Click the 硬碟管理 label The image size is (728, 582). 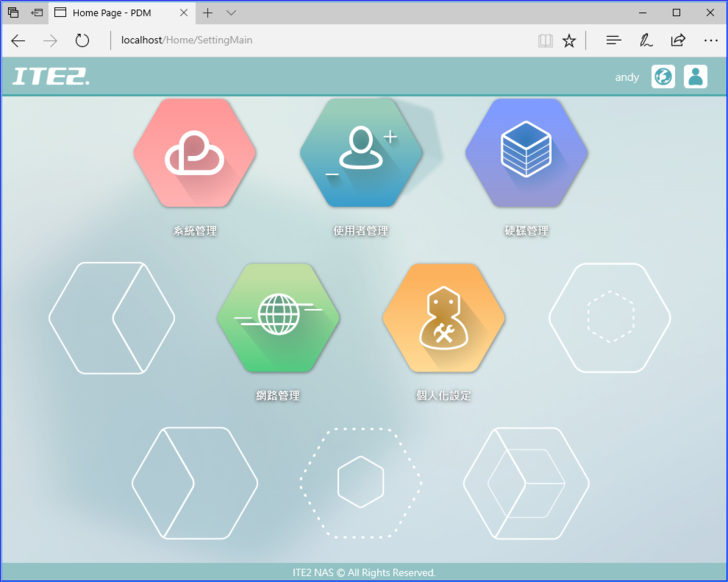pyautogui.click(x=526, y=231)
